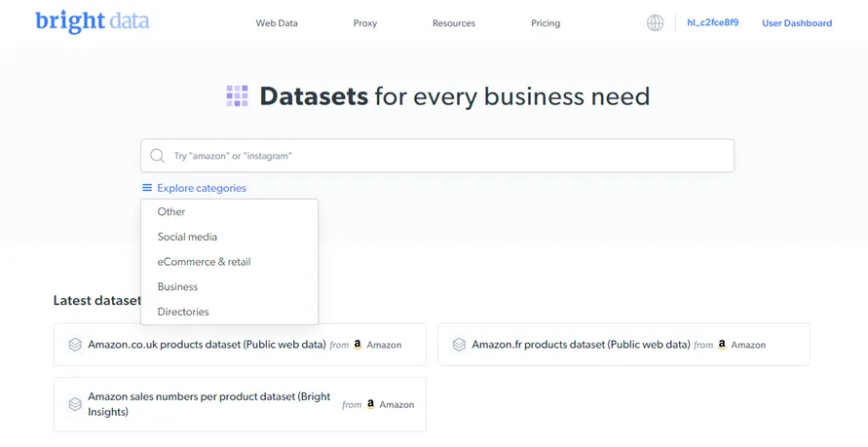This screenshot has height=447, width=868.
Task: Open the globe language selector
Action: [x=655, y=22]
